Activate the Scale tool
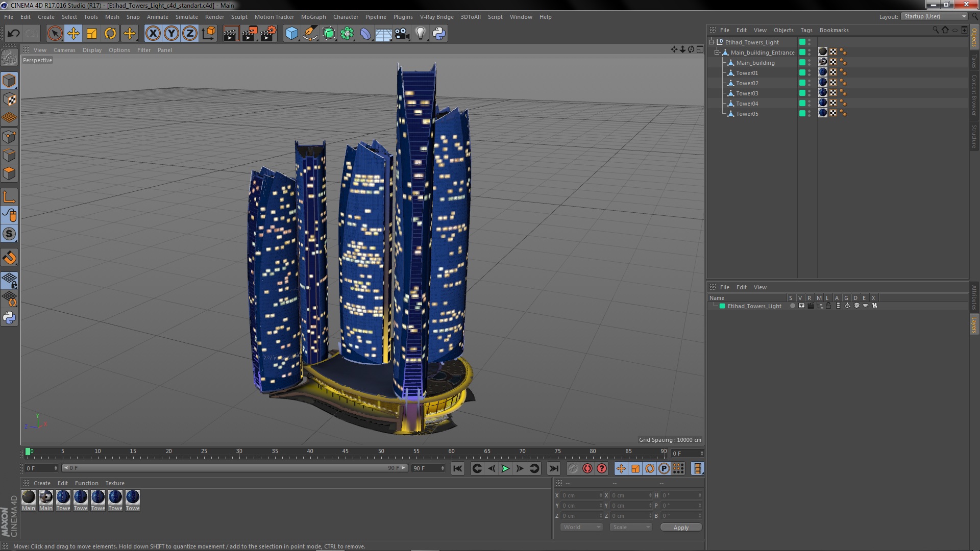Screen dimensions: 980x551 92,34
